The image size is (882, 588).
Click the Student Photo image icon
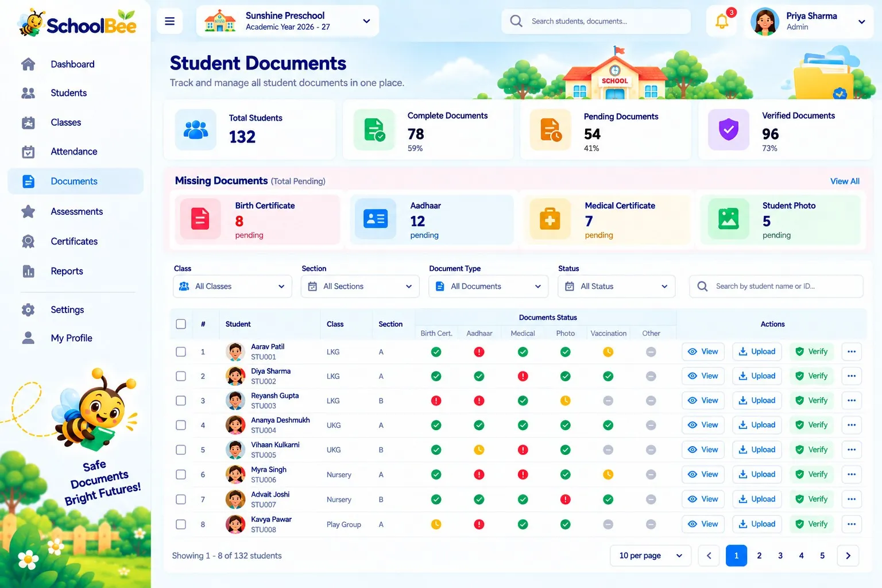tap(729, 219)
